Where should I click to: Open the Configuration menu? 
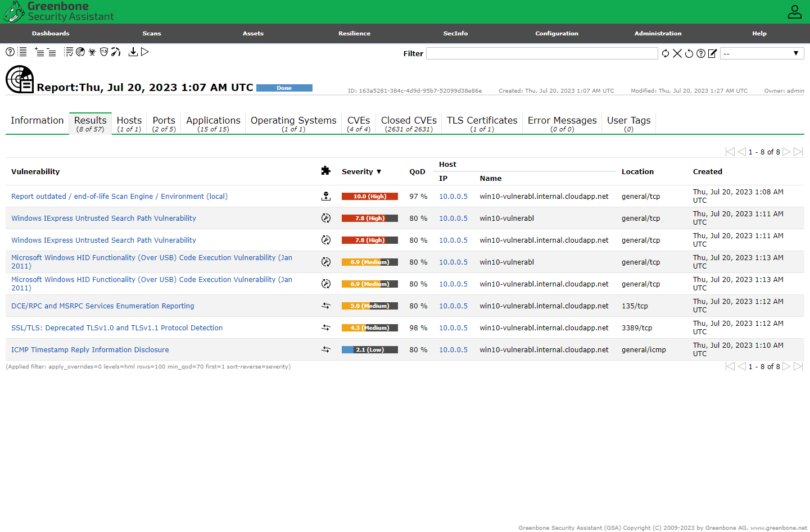556,33
